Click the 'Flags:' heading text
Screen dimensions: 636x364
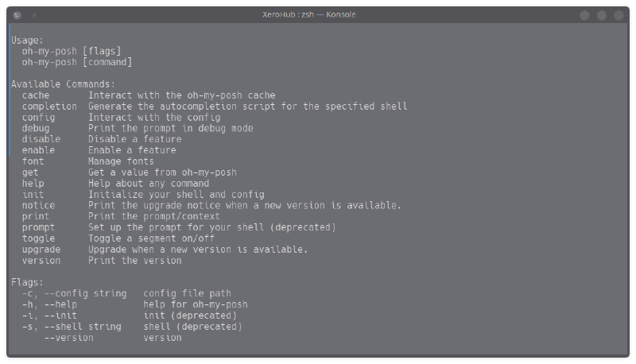click(28, 282)
